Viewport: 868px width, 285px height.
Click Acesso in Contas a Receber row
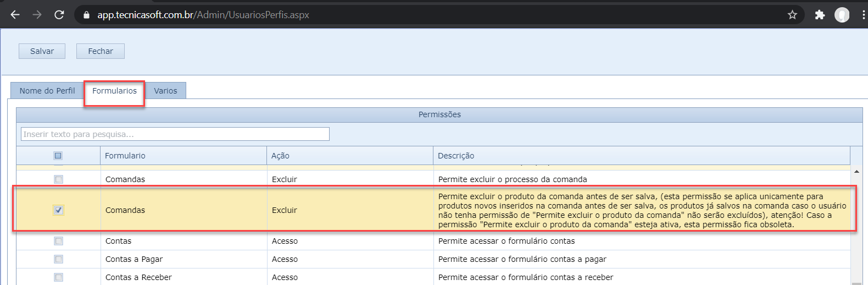click(x=285, y=277)
